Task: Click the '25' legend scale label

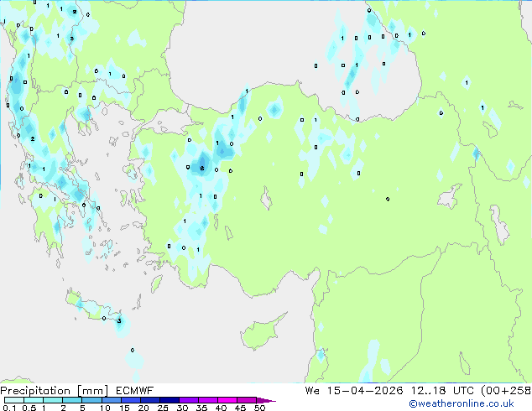Action: pos(163,408)
